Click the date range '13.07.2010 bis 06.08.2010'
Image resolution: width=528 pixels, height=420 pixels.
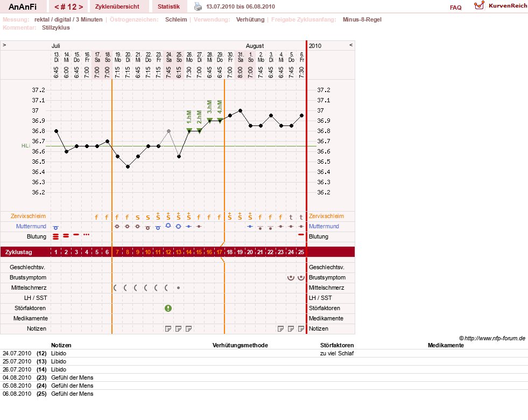241,6
